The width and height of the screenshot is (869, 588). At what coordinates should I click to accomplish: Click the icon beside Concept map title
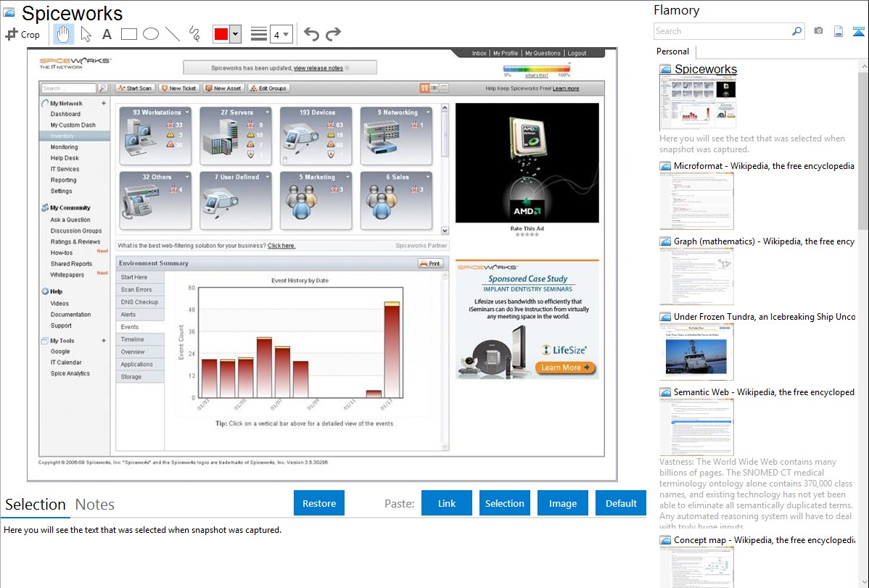[x=665, y=539]
